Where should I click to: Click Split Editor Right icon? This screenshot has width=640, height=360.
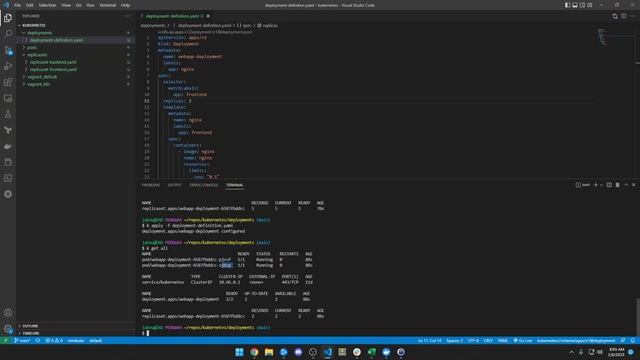624,16
